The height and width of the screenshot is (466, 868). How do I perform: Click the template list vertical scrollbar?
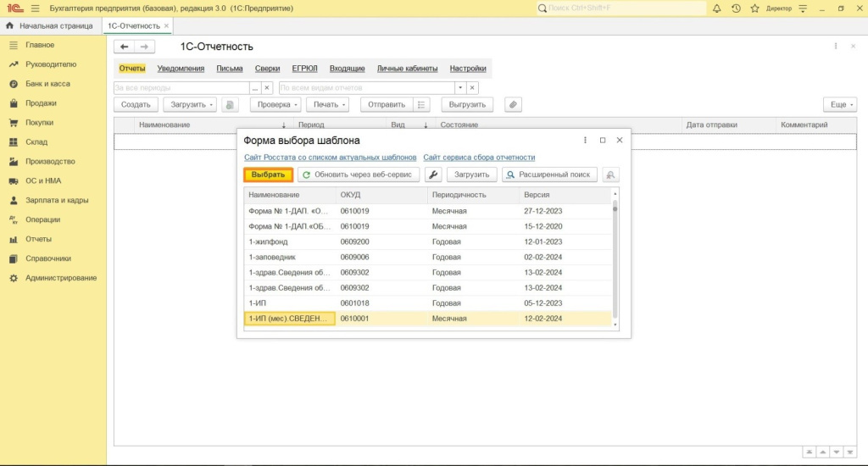click(x=615, y=254)
